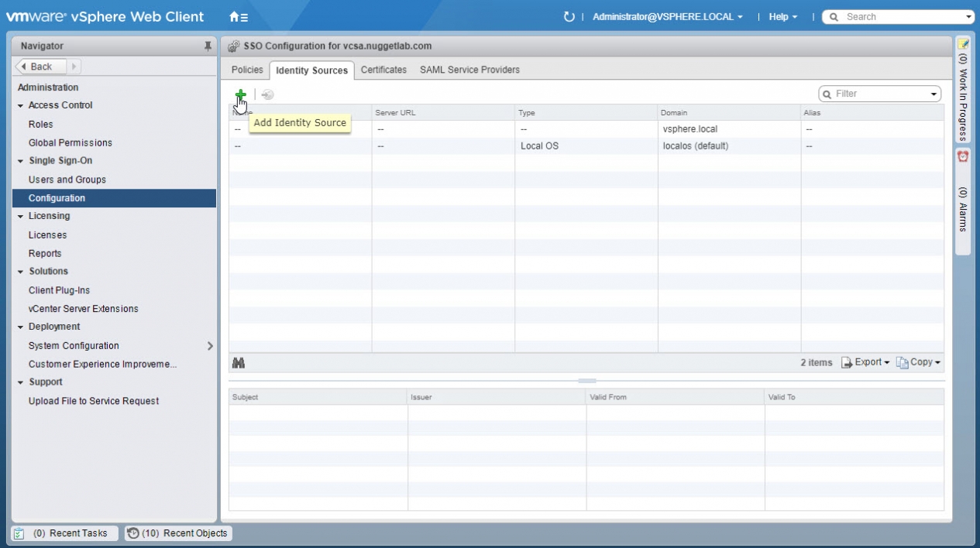Click the binoculars find icon below table
This screenshot has height=548, width=980.
[239, 363]
